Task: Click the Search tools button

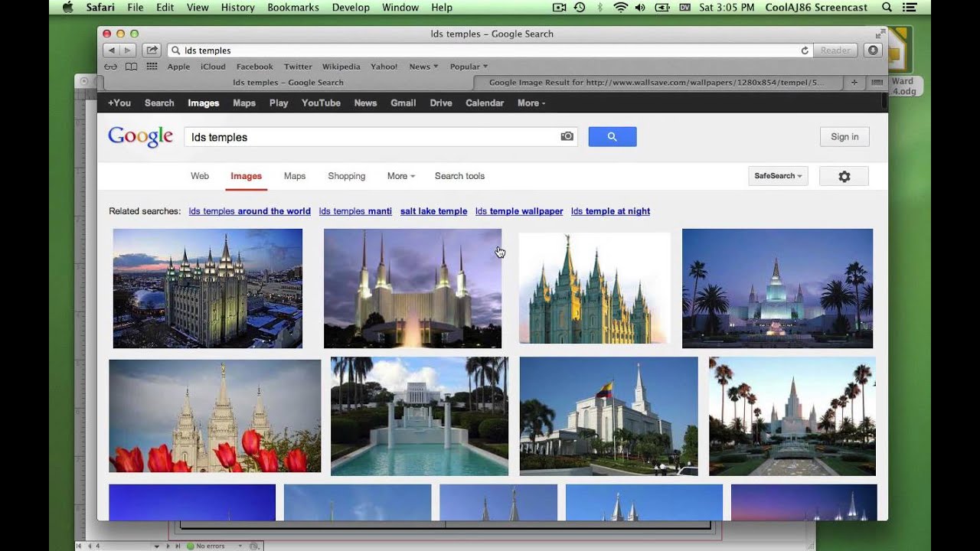Action: pyautogui.click(x=459, y=176)
